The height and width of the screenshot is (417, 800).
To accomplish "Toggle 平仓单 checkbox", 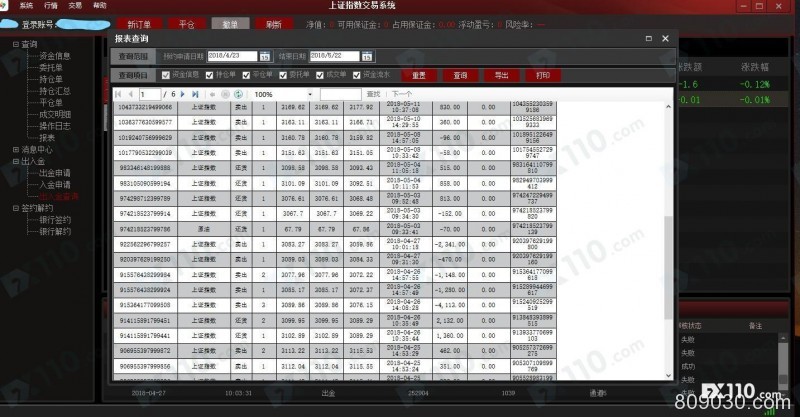I will point(246,75).
